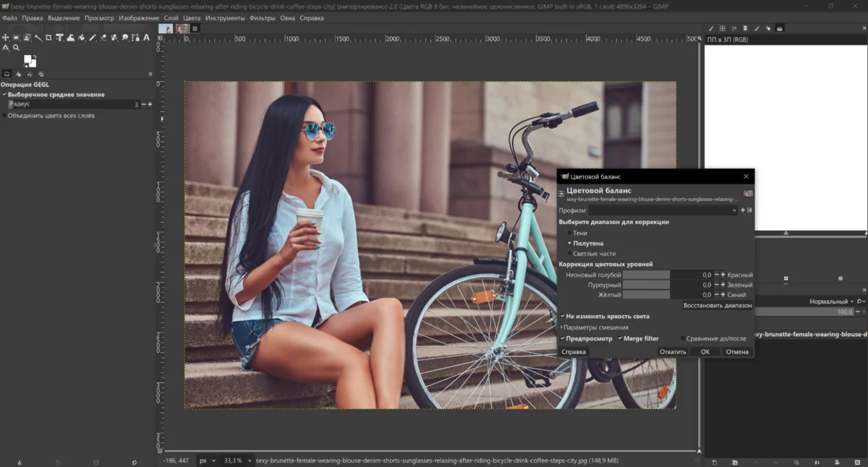
Task: Select the Move tool in toolbox
Action: pyautogui.click(x=6, y=38)
